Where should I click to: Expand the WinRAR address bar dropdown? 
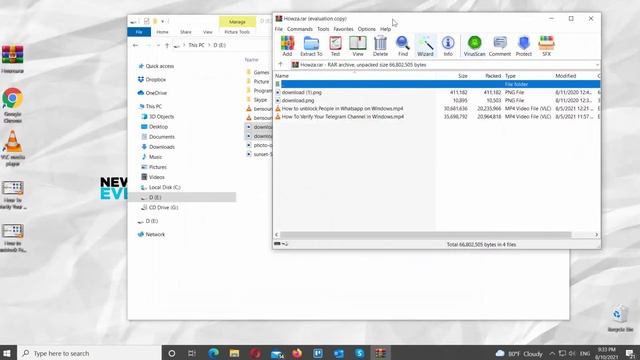point(597,65)
